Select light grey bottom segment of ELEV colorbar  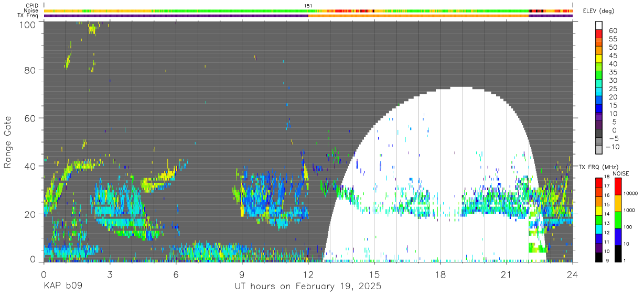[x=599, y=150]
